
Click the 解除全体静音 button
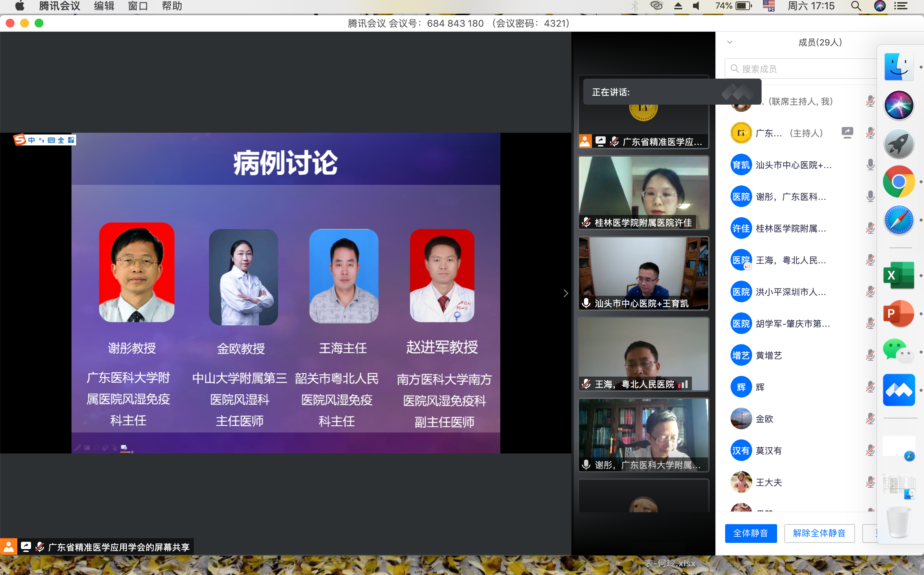pyautogui.click(x=819, y=533)
